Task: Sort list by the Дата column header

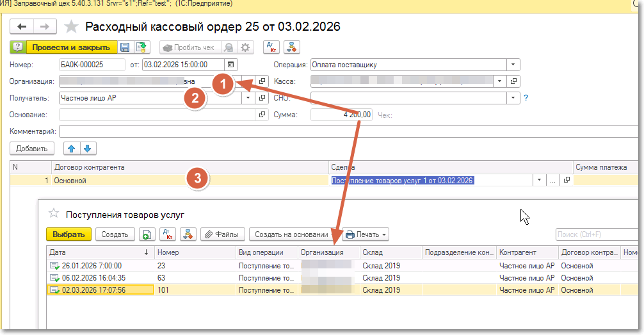Action: [96, 252]
